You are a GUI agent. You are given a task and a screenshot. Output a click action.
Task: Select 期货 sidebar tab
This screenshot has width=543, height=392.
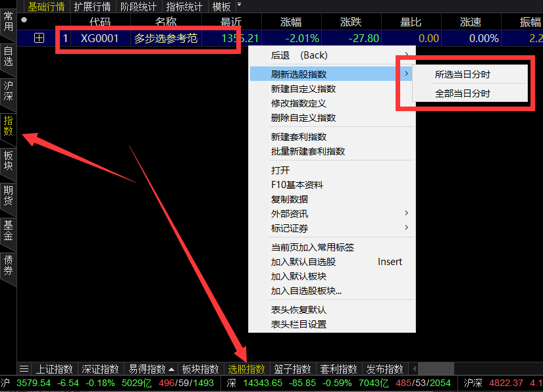tap(8, 195)
